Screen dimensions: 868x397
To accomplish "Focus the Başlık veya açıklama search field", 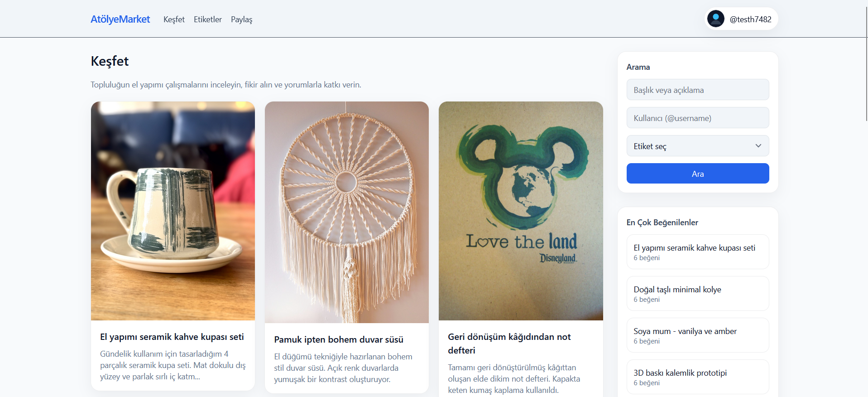I will pos(698,90).
